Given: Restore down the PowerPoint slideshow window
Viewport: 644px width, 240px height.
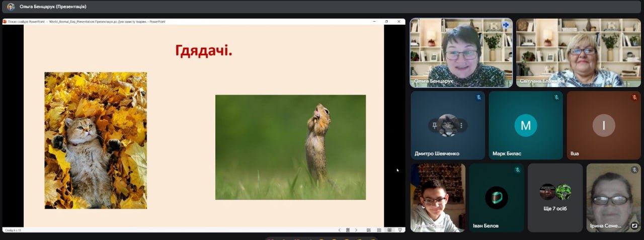Looking at the screenshot, I should point(386,22).
